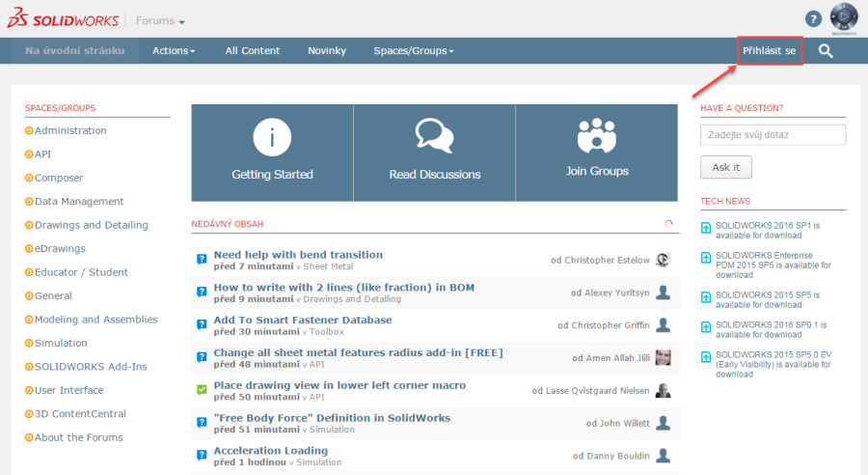Click download icon beside SOLIDWORKS 2016 SP1 news
Image resolution: width=868 pixels, height=475 pixels.
click(x=706, y=227)
